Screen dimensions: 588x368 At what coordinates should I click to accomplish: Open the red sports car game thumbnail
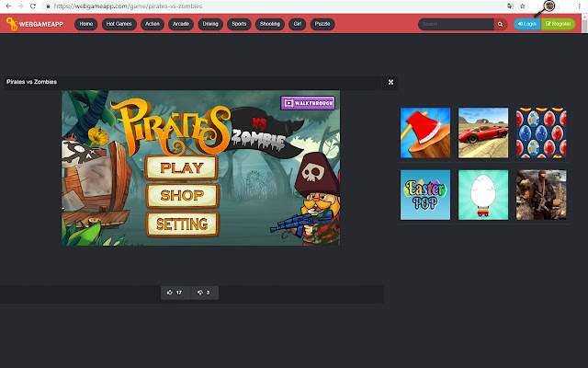coord(483,132)
